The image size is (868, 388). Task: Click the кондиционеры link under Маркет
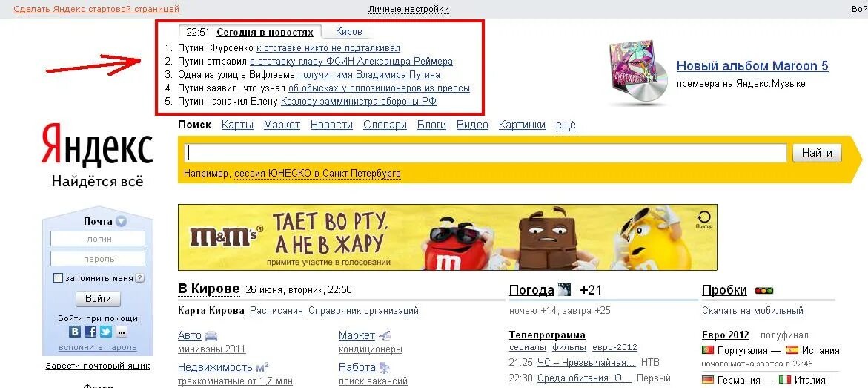(x=371, y=349)
